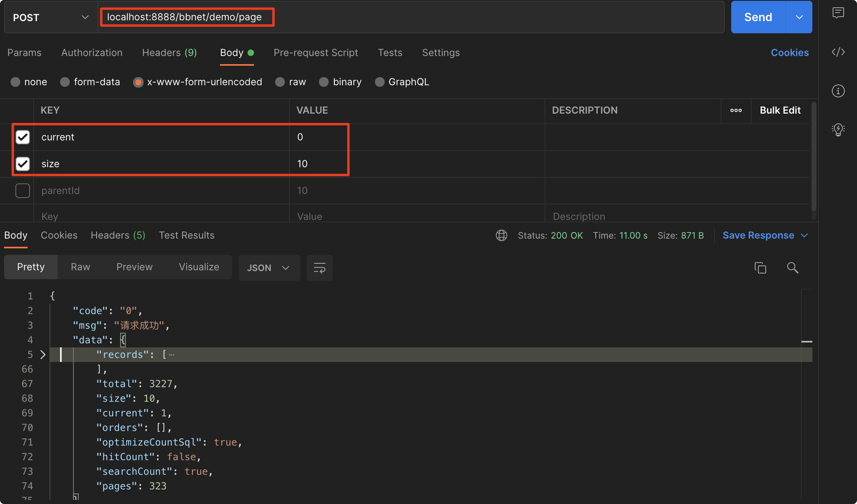Screen dimensions: 857x504
Task: Open the JSON format dropdown
Action: pyautogui.click(x=269, y=268)
